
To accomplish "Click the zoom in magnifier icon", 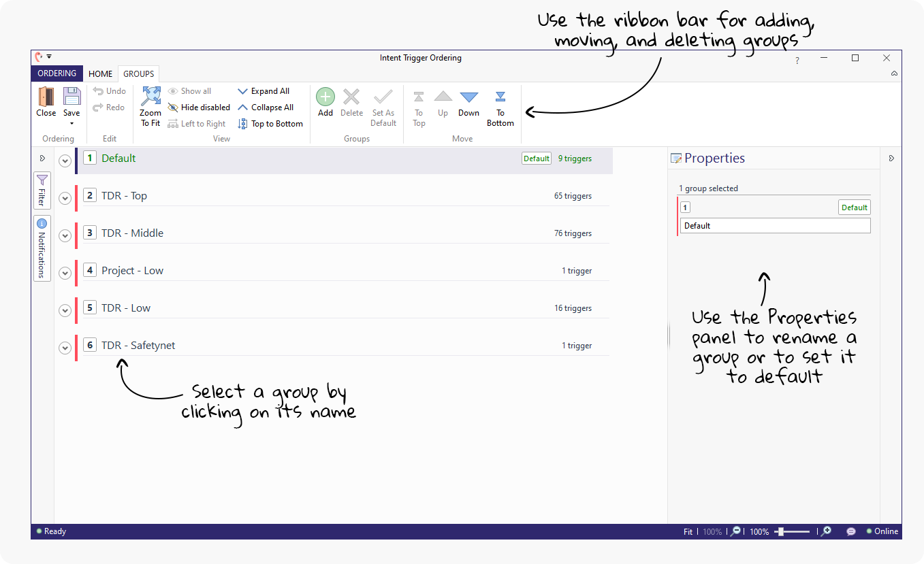I will tap(826, 531).
